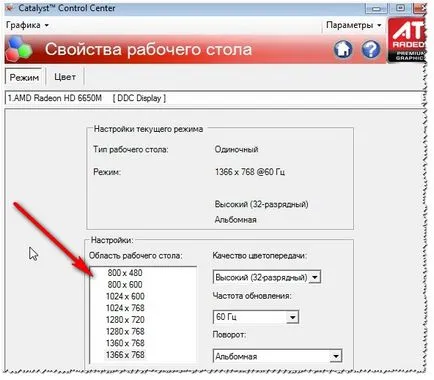The image size is (434, 380).
Task: Open the Графика menu
Action: click(27, 25)
